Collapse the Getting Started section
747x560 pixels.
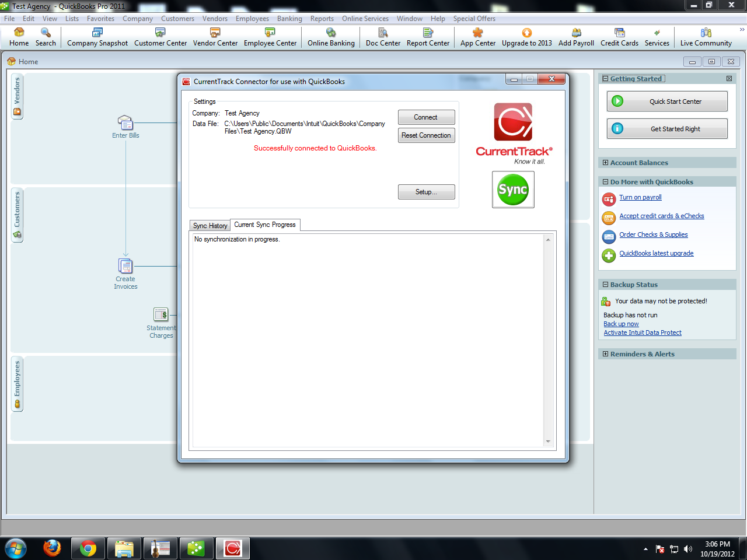(605, 79)
